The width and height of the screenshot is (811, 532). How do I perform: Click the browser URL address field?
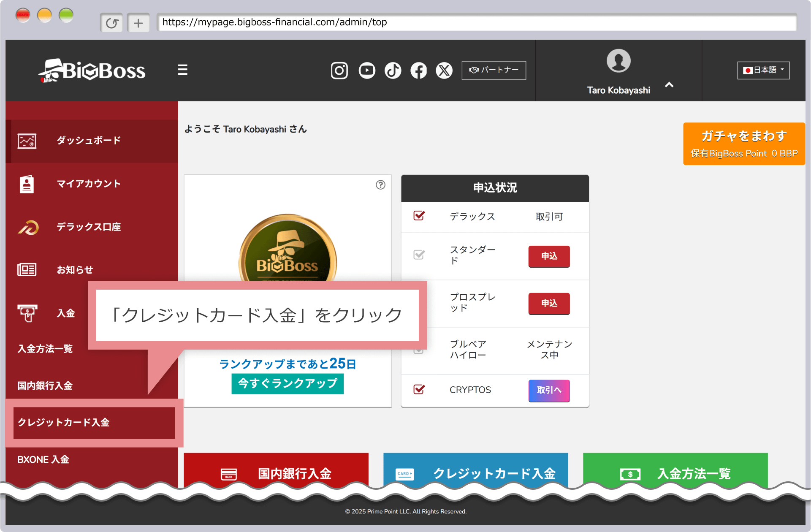[x=476, y=22]
